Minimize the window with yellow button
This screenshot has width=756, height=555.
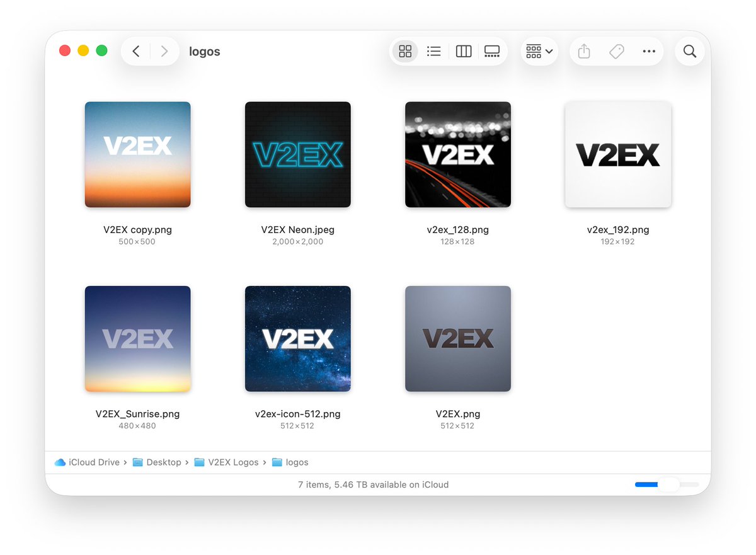tap(83, 51)
